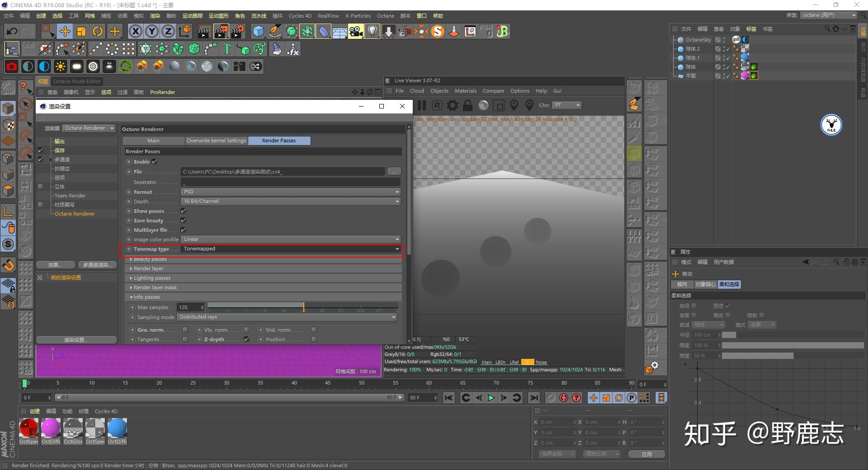The width and height of the screenshot is (868, 470).
Task: Open Live Viewer settings gear icon
Action: coord(452,105)
